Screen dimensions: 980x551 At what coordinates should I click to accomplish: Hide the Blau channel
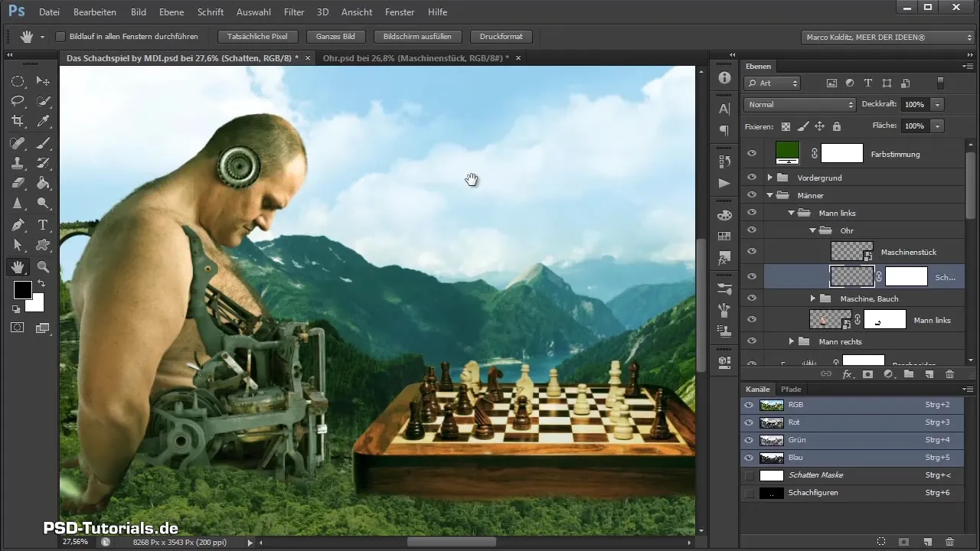(x=749, y=458)
